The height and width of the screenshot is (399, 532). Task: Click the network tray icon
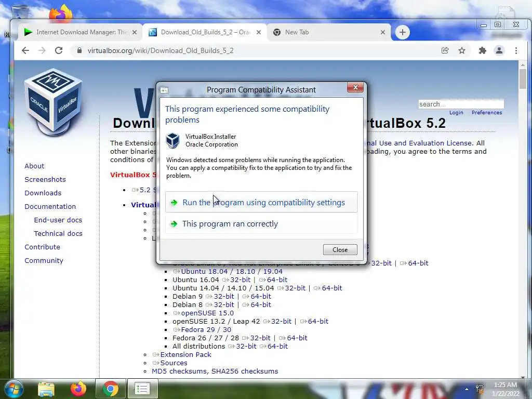[480, 389]
